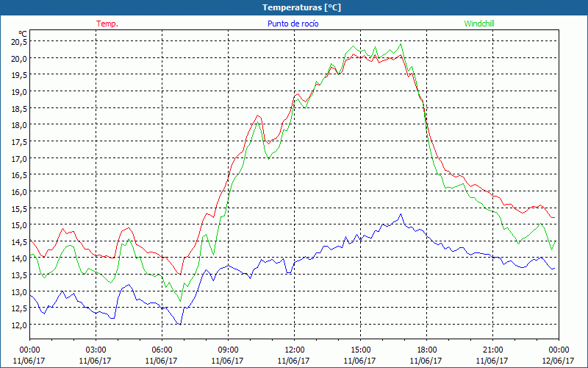Viewport: 588px width, 368px height.
Task: Click the 15:00 time label
Action: [x=360, y=350]
